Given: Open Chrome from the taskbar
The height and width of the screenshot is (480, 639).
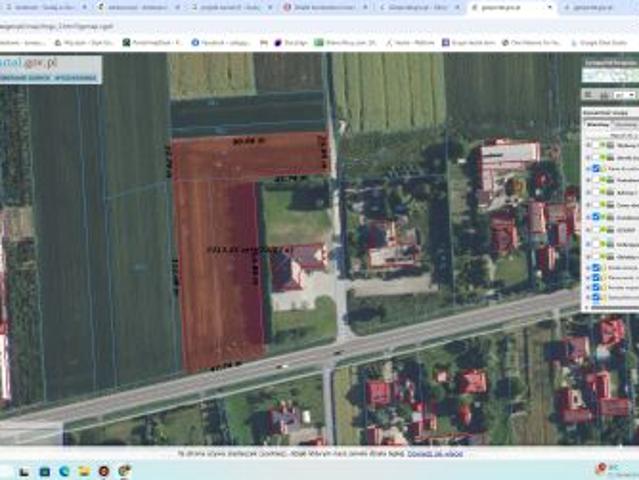Looking at the screenshot, I should tap(124, 469).
